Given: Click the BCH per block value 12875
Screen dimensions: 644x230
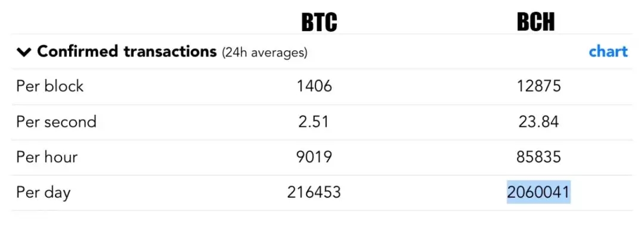Looking at the screenshot, I should pos(538,86).
